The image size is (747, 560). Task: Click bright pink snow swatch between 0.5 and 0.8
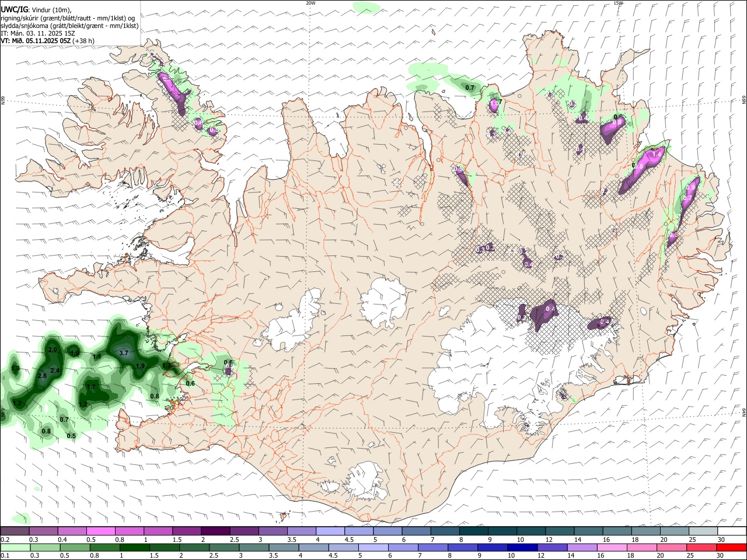(x=100, y=531)
